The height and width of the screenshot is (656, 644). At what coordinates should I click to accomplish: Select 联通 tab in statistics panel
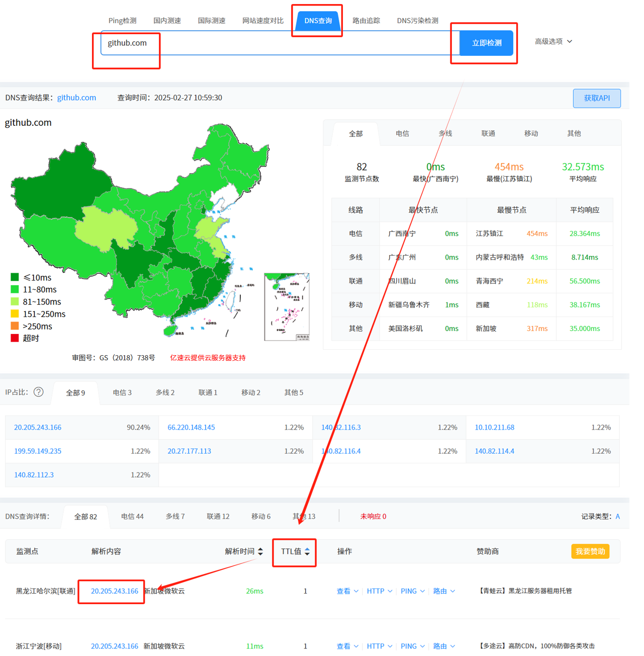(x=488, y=133)
